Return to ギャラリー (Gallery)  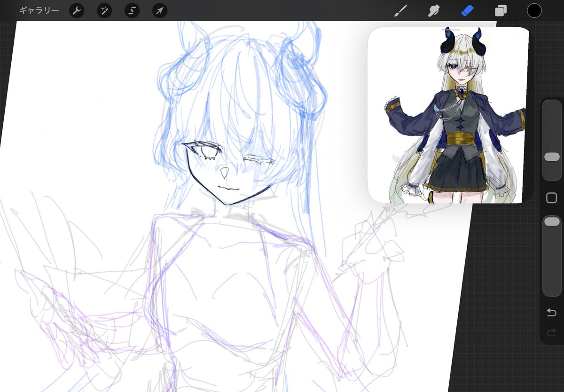click(39, 10)
